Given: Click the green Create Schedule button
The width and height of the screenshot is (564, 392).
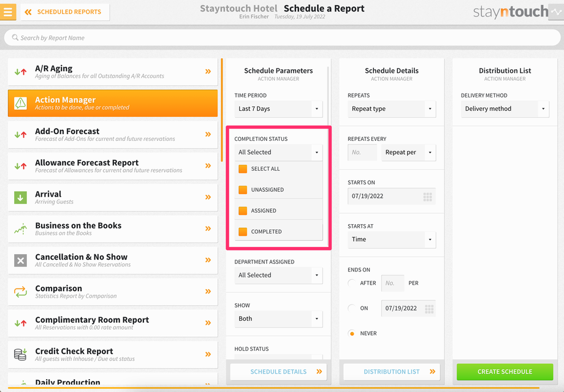Looking at the screenshot, I should (x=505, y=372).
